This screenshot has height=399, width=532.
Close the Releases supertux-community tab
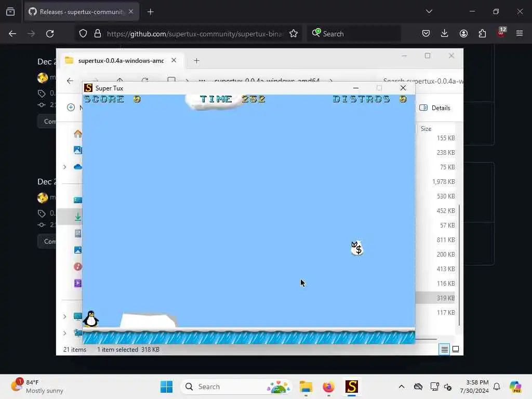131,11
